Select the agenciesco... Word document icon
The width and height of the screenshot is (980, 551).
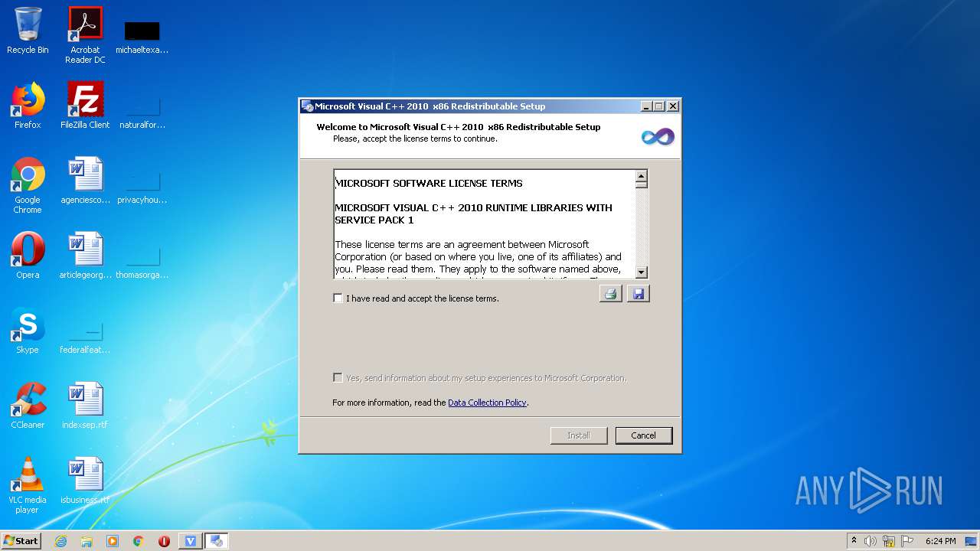(x=85, y=181)
